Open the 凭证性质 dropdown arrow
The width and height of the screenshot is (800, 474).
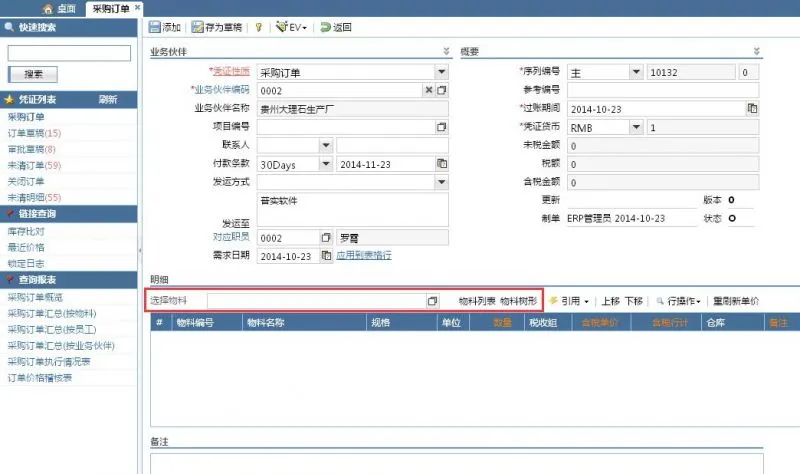pos(441,72)
